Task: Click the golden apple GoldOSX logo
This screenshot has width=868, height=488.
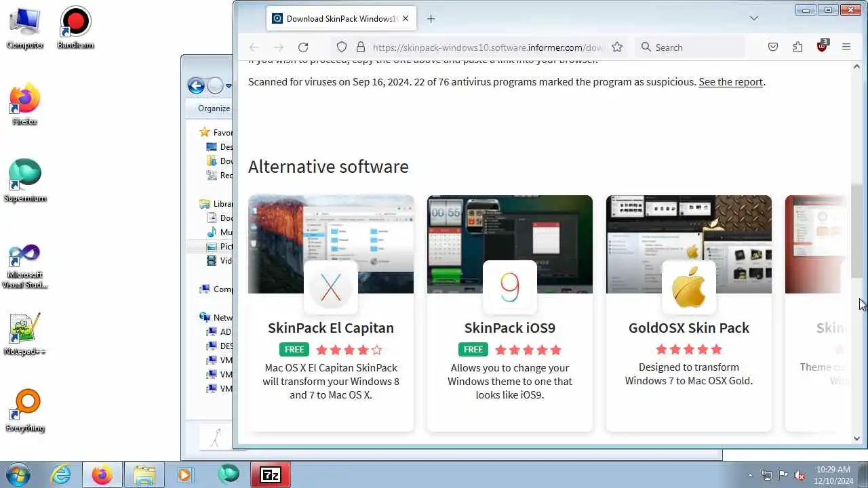Action: click(x=689, y=287)
